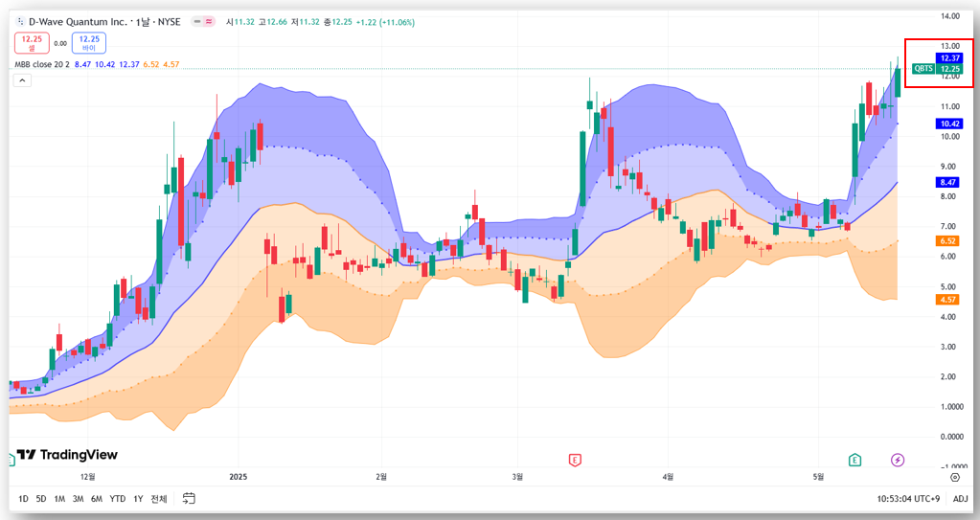Image resolution: width=980 pixels, height=520 pixels.
Task: Click the 1날 interval text in title
Action: pos(142,22)
